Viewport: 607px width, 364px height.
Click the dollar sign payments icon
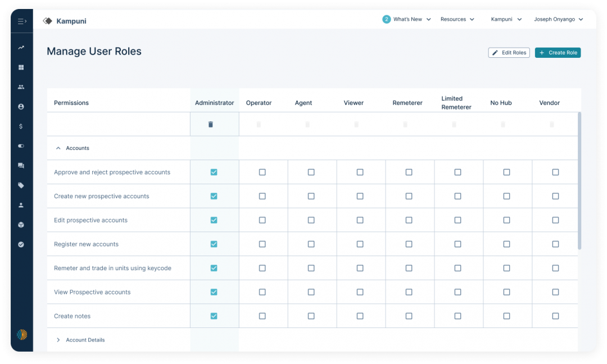coord(21,126)
